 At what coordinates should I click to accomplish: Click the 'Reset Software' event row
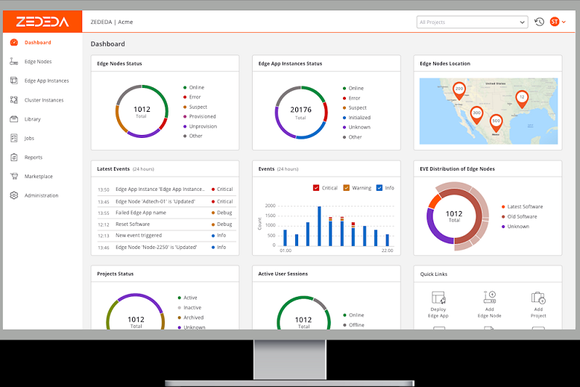(165, 224)
